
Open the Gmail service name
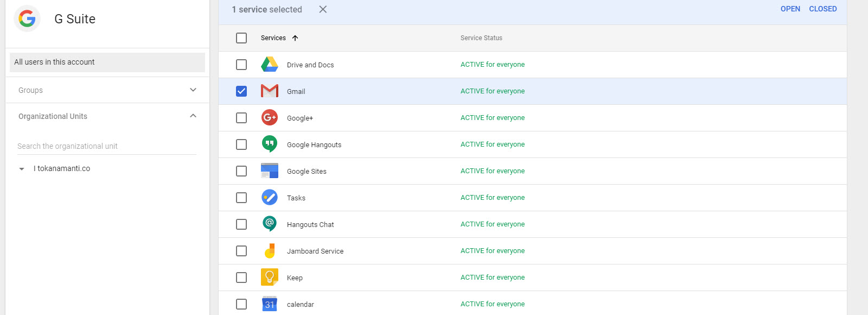click(296, 92)
